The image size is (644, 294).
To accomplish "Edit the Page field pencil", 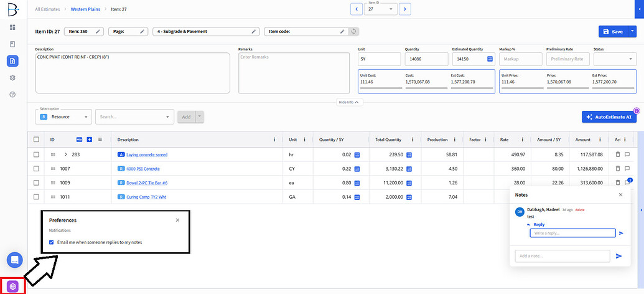I will (x=142, y=31).
